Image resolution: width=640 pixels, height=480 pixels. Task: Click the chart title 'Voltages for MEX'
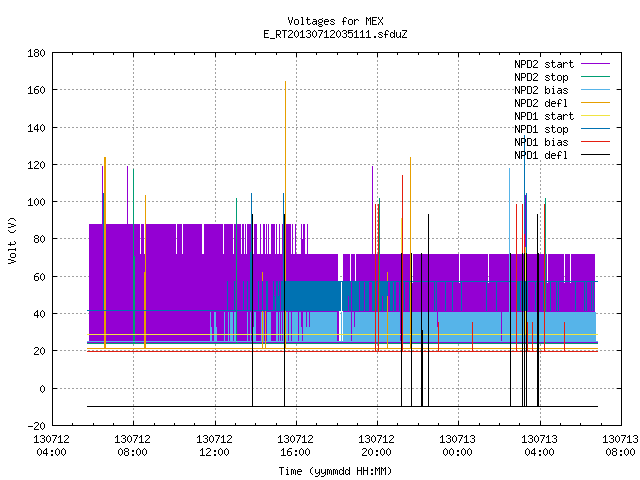[x=335, y=21]
